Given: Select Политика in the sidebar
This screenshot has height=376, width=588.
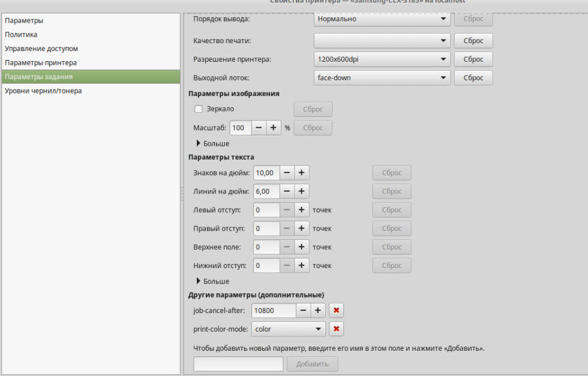Looking at the screenshot, I should (x=91, y=35).
